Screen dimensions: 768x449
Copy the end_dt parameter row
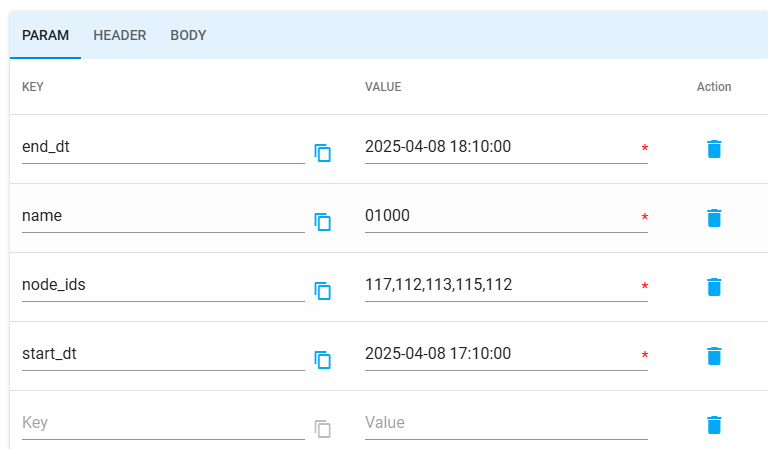tap(322, 153)
